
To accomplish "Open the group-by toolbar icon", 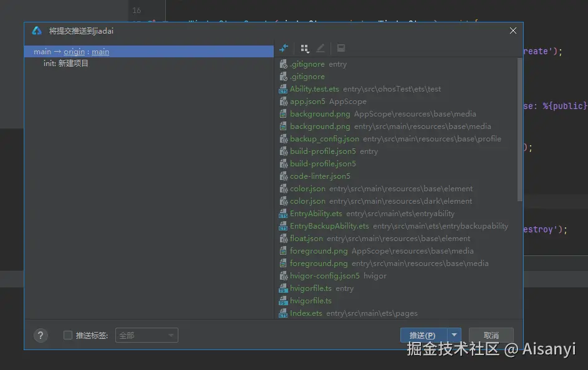I will click(304, 49).
